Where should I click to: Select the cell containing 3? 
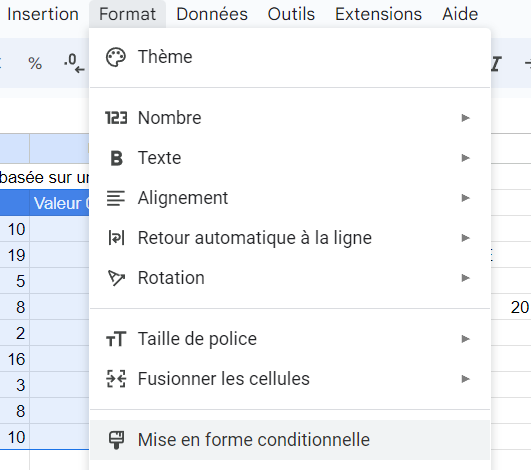(15, 385)
